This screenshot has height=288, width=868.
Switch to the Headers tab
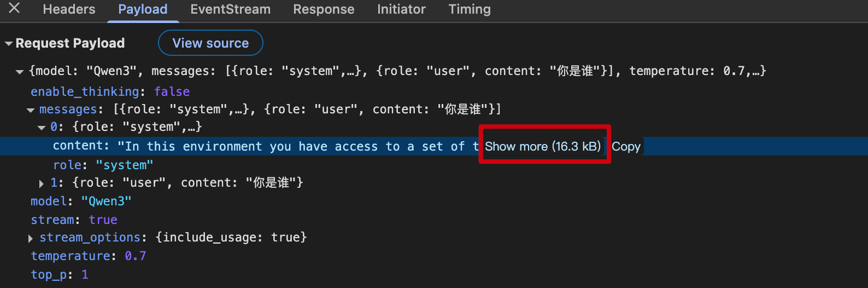tap(69, 9)
